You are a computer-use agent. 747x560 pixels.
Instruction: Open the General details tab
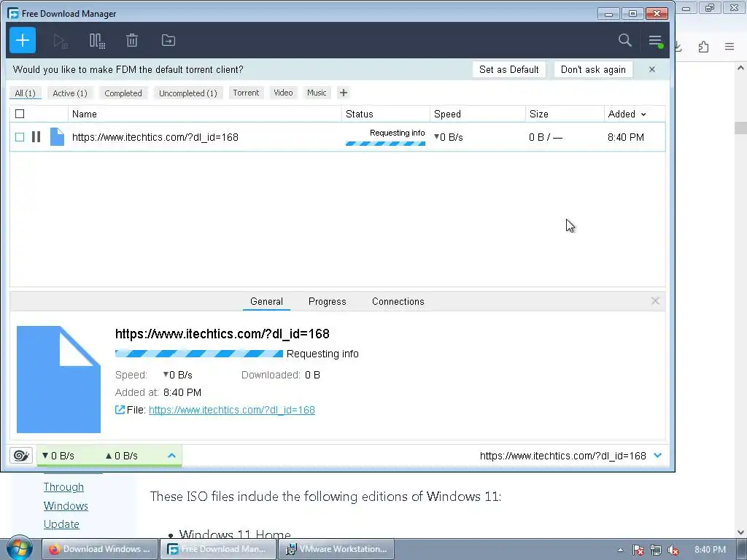click(266, 301)
